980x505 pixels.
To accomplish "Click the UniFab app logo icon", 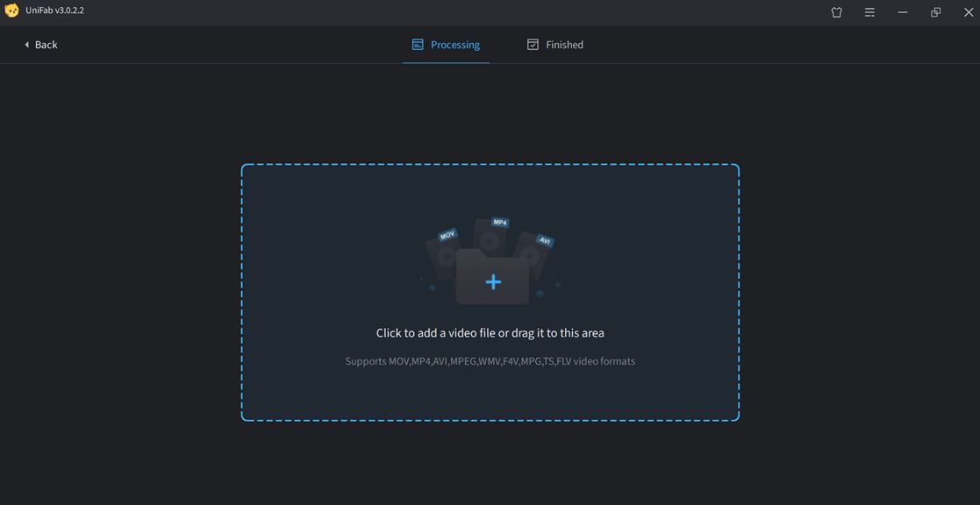I will pyautogui.click(x=11, y=11).
